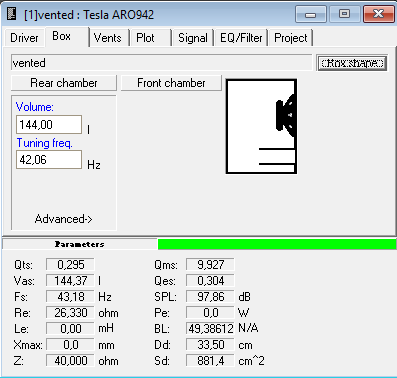Open Advanced box settings
397x378 pixels.
(x=64, y=219)
